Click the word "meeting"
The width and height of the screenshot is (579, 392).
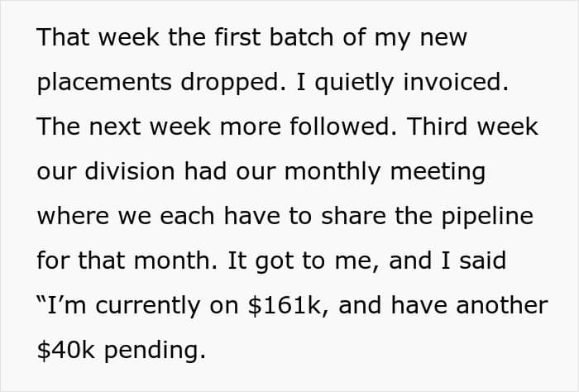pos(438,173)
